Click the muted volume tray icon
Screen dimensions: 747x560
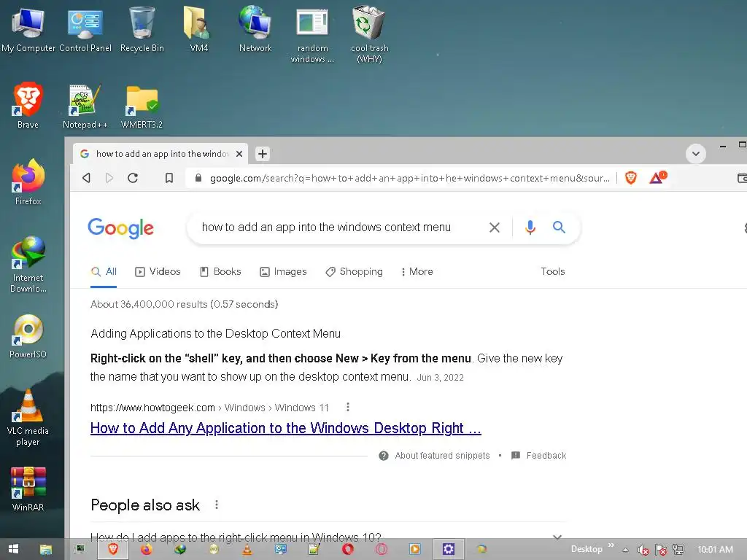coord(643,550)
